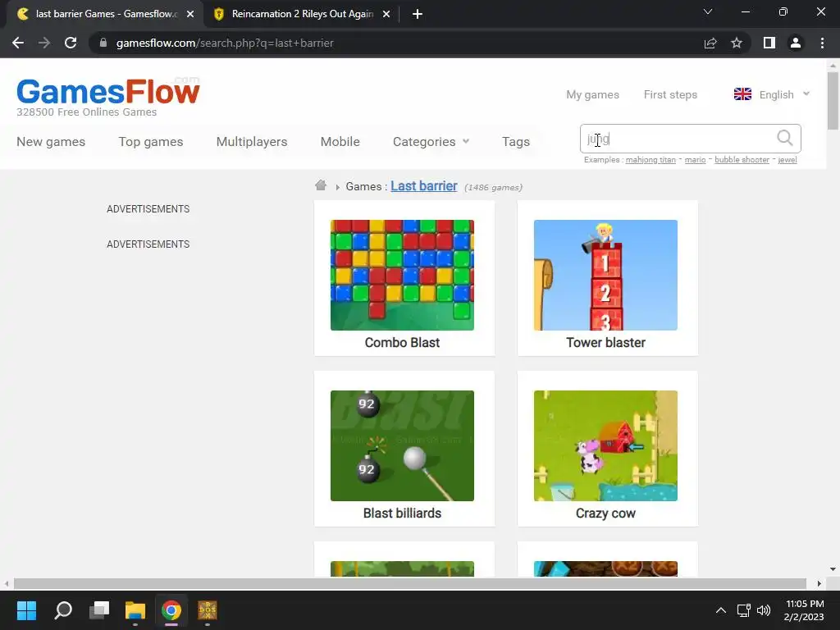Screen dimensions: 840x630
Task: Click the Last barrier breadcrumb link
Action: point(424,186)
